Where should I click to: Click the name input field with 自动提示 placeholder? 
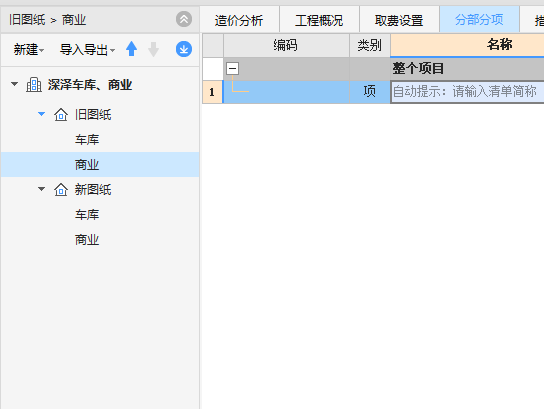[467, 92]
